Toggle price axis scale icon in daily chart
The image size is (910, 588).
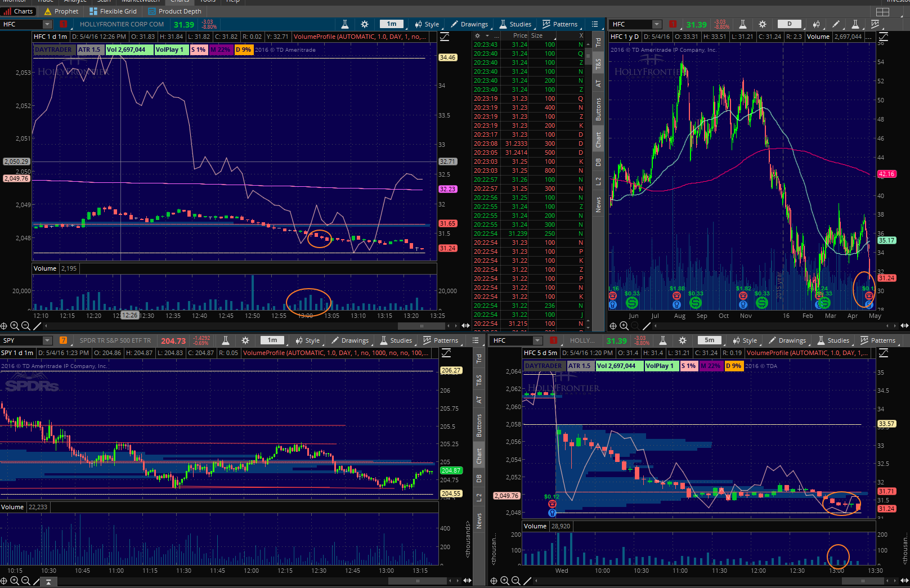884,37
